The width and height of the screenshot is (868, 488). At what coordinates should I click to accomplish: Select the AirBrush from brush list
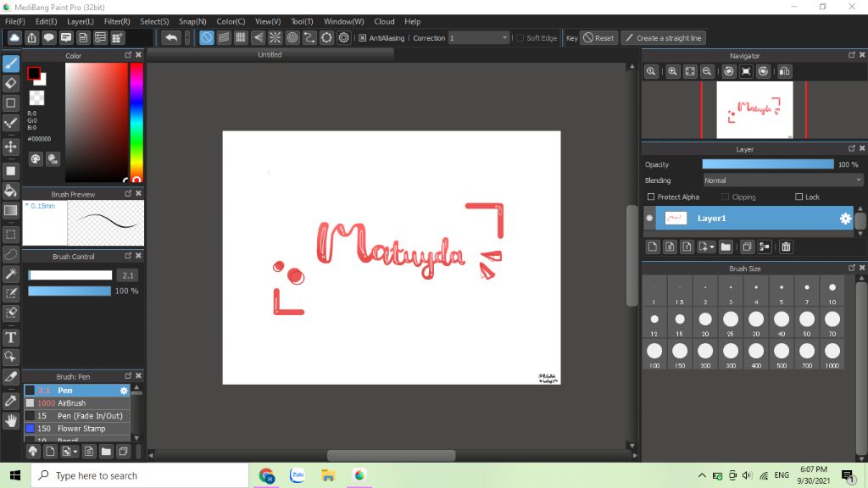(72, 403)
